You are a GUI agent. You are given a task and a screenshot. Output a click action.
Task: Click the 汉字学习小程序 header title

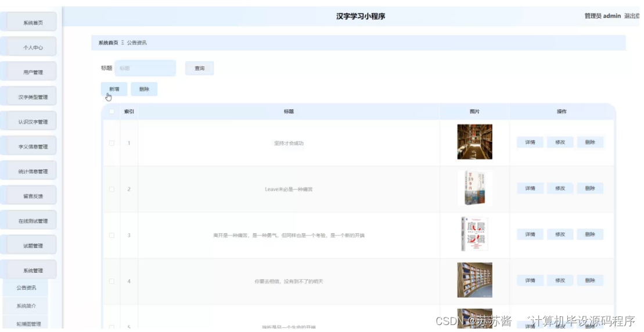pos(361,16)
